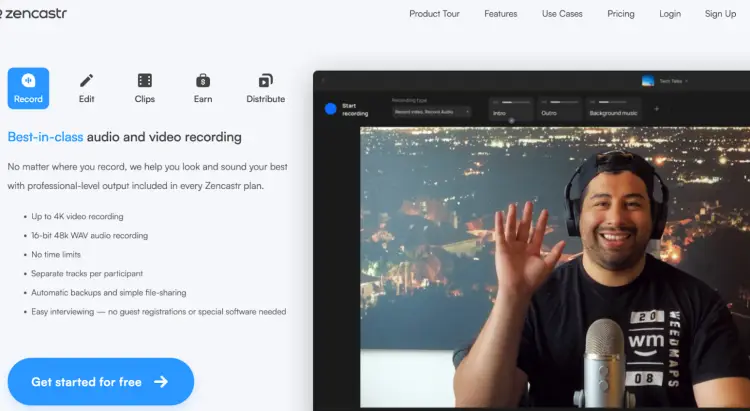Click the 'Best-in-class' highlighted heading text
750x411 pixels.
point(45,137)
